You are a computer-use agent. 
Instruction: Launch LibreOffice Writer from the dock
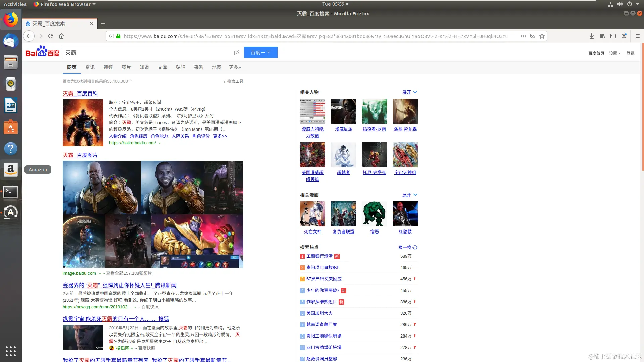11,106
